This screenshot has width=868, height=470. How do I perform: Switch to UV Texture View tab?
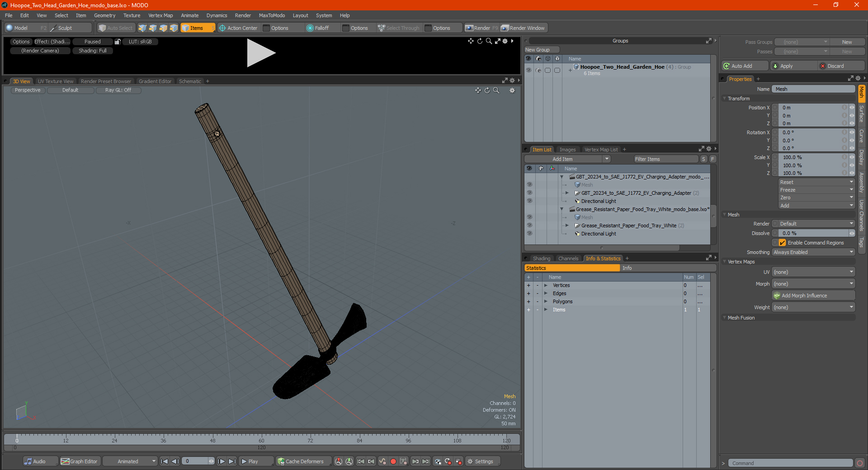55,81
